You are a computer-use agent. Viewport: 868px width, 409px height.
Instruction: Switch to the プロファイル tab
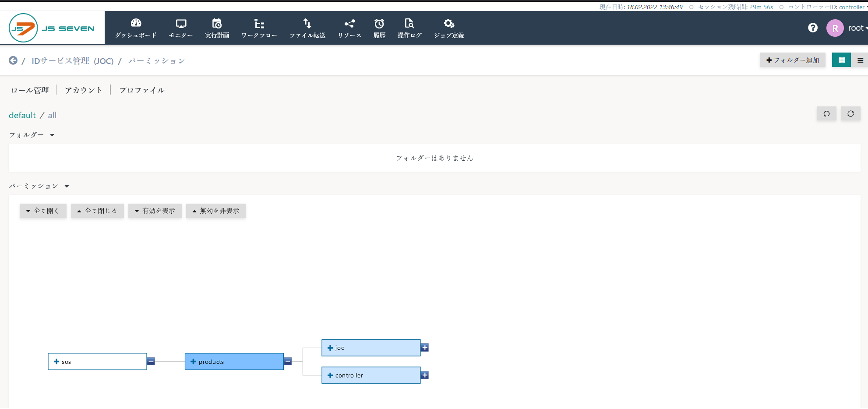tap(141, 90)
